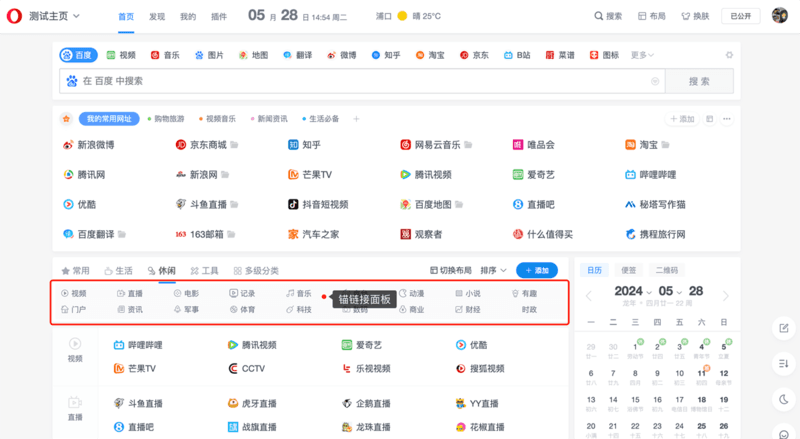Expand the 淘宝 folder icon
Screen dimensions: 800x439
point(665,145)
